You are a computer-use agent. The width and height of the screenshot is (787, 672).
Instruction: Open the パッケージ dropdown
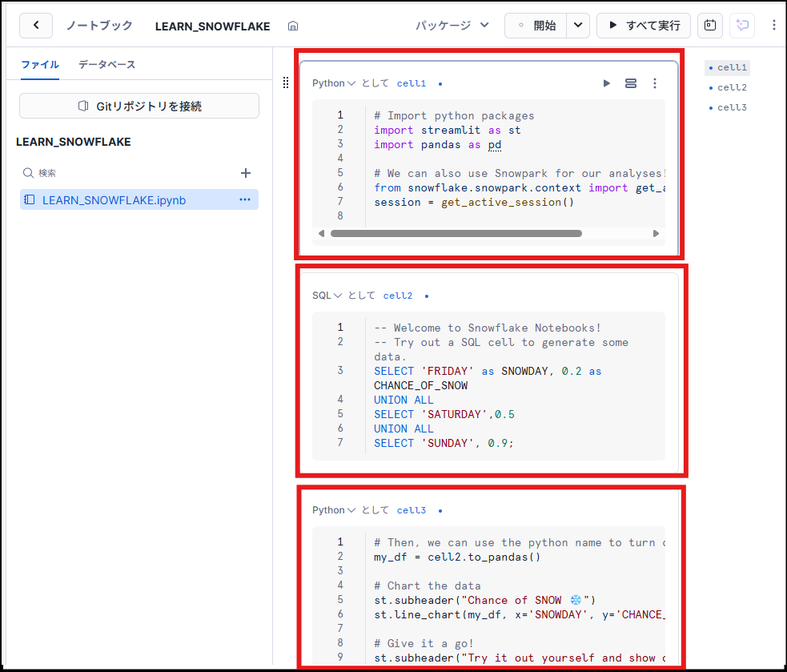(x=452, y=25)
